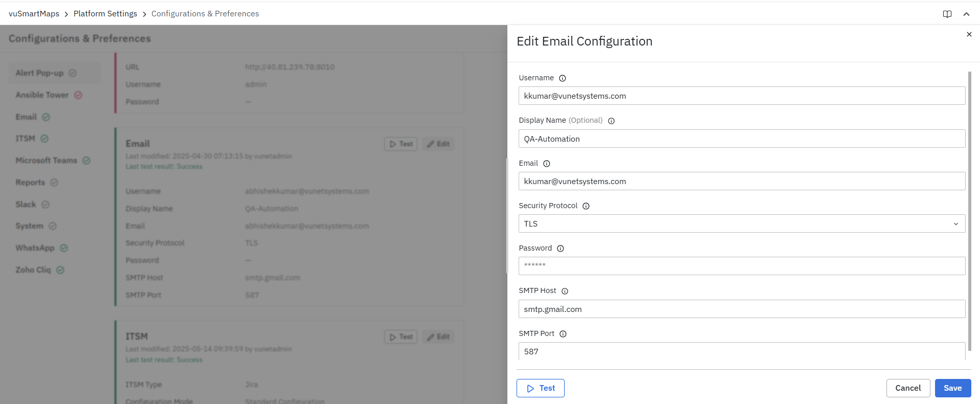Viewport: 980px width, 404px height.
Task: Click the Save button
Action: (x=952, y=388)
